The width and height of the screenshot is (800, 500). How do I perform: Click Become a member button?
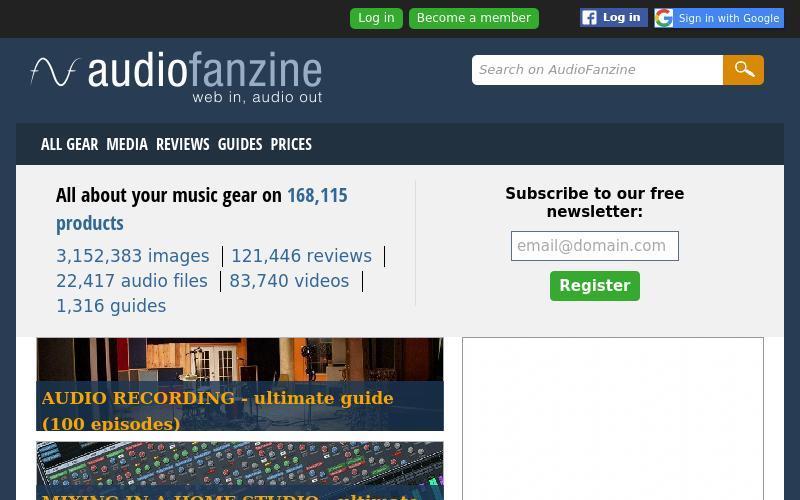point(473,18)
